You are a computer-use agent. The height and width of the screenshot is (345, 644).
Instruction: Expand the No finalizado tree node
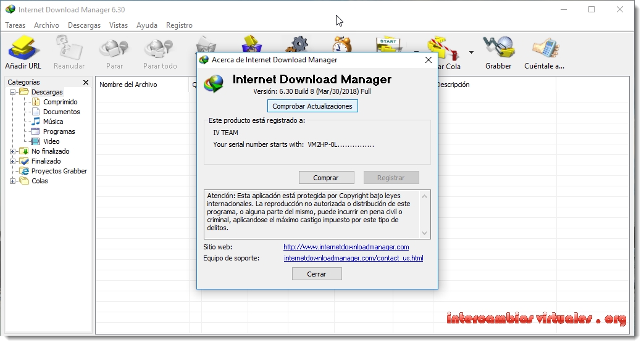[13, 152]
